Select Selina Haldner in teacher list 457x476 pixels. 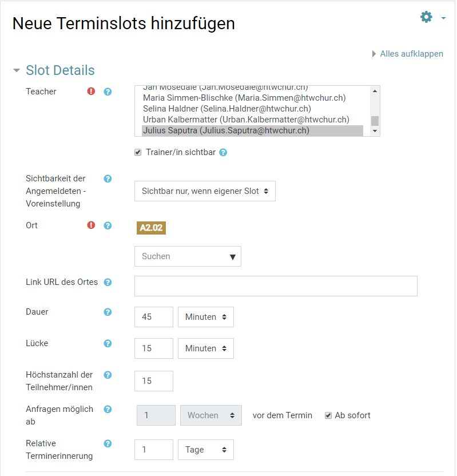click(227, 109)
